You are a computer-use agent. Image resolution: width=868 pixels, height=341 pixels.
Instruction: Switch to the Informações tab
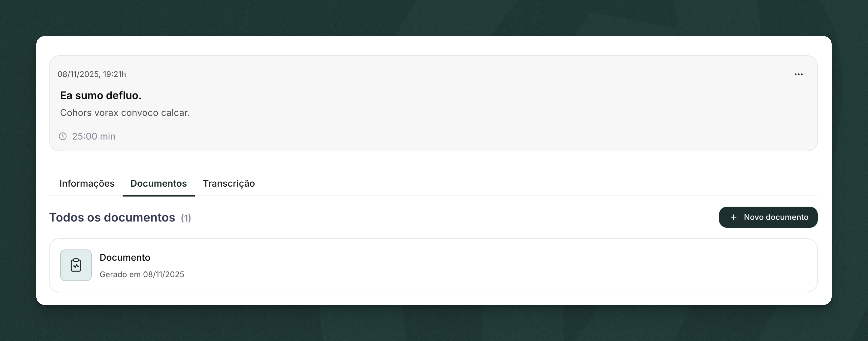click(87, 183)
